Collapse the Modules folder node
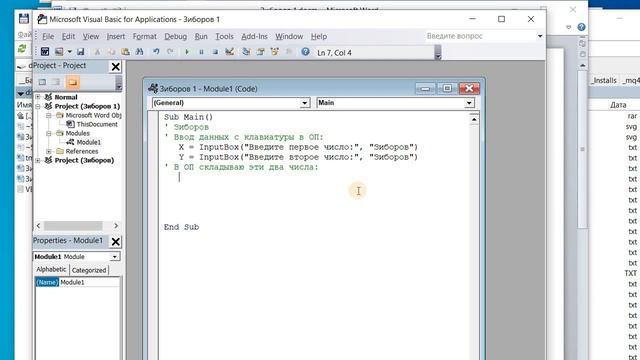640x360 pixels. 49,133
